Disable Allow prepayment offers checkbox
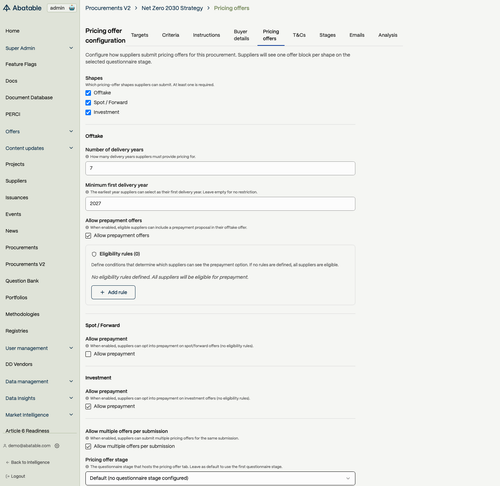Image resolution: width=500 pixels, height=486 pixels. point(88,236)
